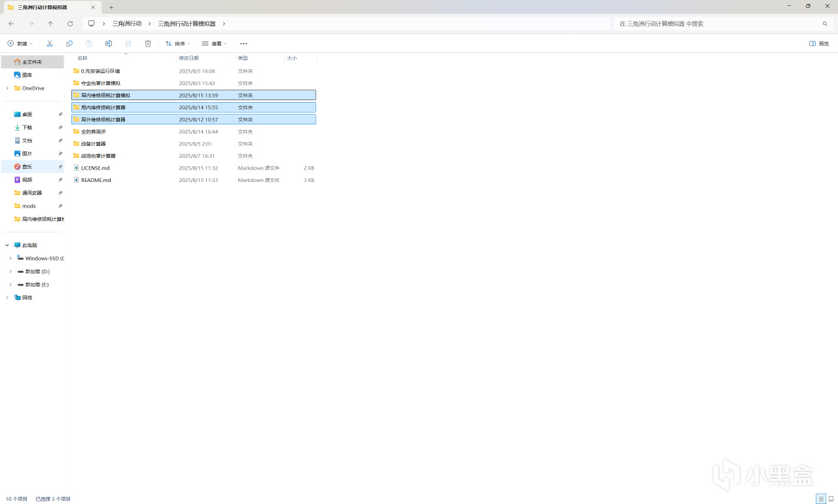Click the magnifier search icon
The image size is (838, 504).
coord(825,24)
